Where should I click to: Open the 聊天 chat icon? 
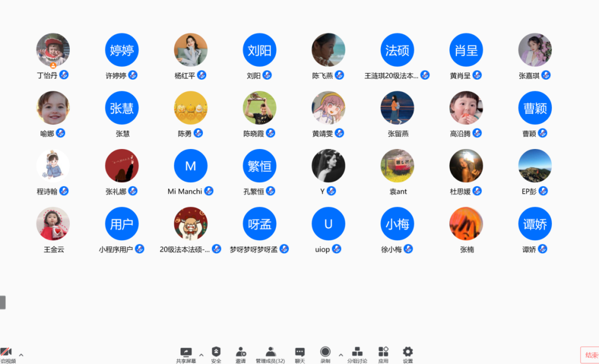click(299, 352)
